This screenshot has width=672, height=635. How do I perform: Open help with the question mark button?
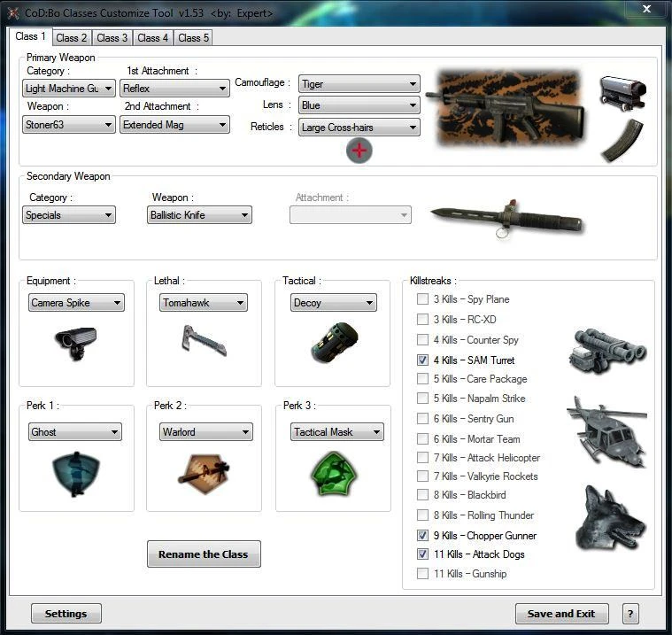click(x=630, y=614)
